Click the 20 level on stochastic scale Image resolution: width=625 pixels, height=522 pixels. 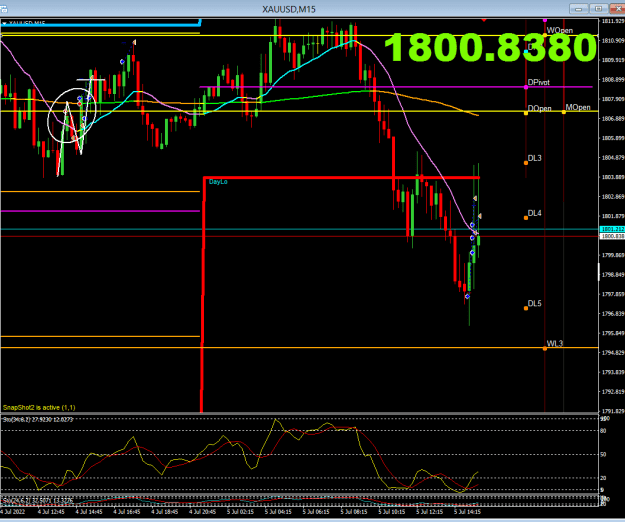(603, 478)
